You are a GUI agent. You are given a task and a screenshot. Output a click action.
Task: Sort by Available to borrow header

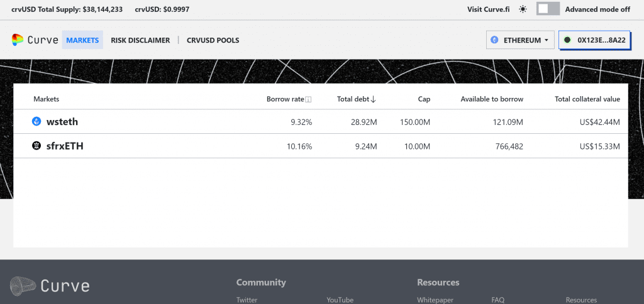tap(492, 99)
